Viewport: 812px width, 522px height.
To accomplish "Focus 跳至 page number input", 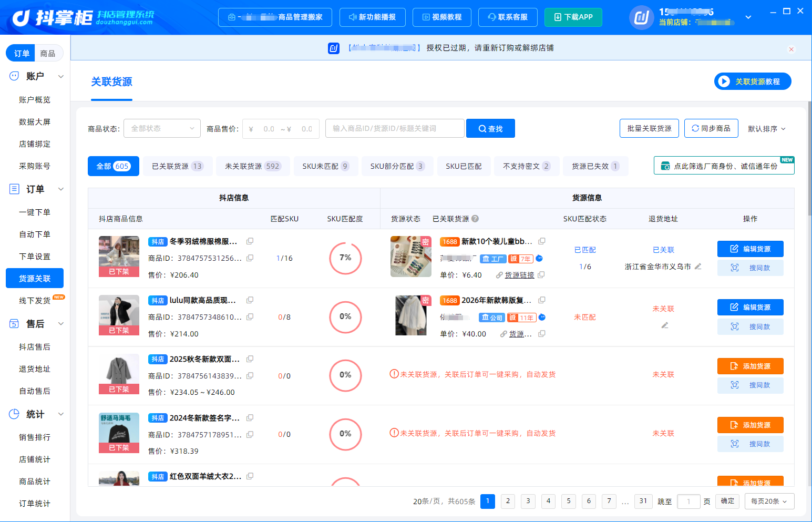I will coord(688,501).
